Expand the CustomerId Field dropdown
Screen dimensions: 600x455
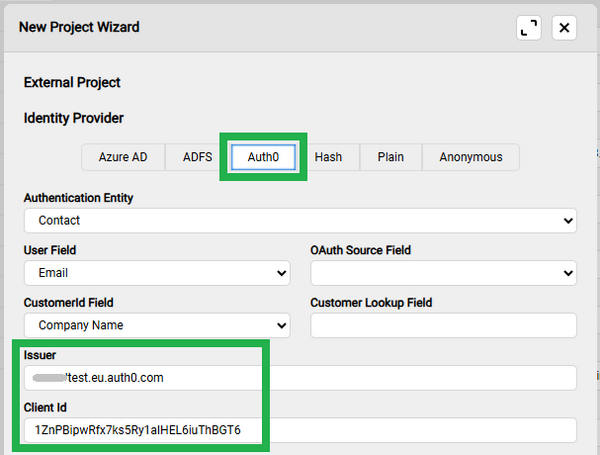coord(157,325)
